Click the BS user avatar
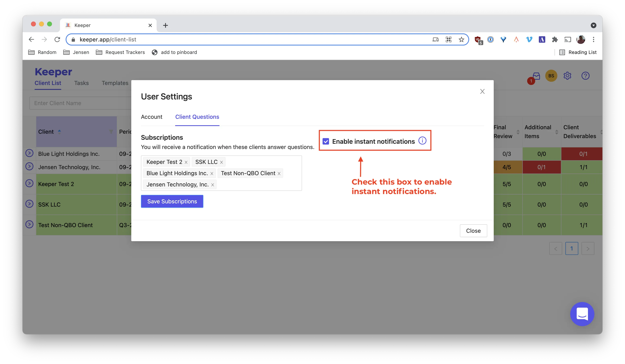The height and width of the screenshot is (364, 625). [551, 76]
